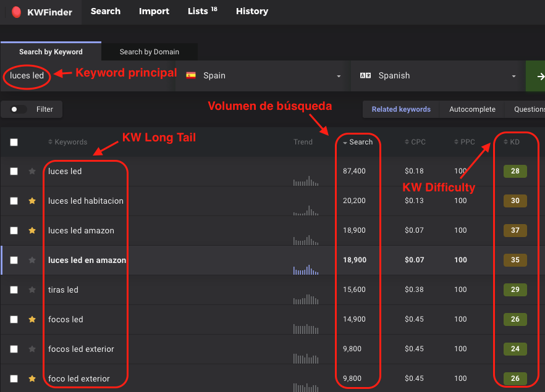Star the 'luces led' keyword
The image size is (545, 392).
click(32, 172)
